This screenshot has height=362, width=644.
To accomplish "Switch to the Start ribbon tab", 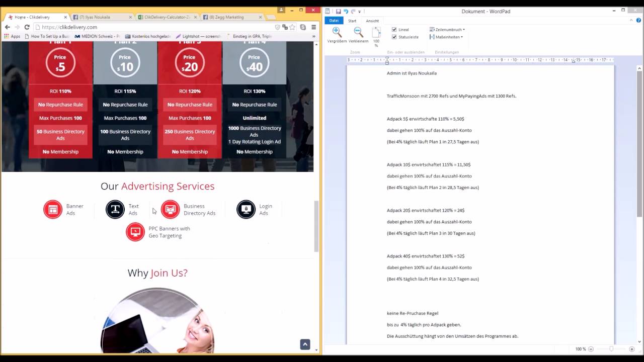I will click(x=352, y=21).
